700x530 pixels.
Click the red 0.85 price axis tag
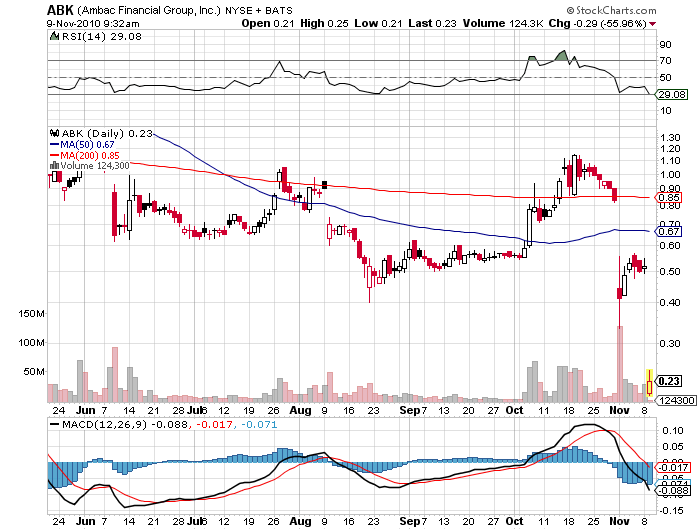point(668,197)
